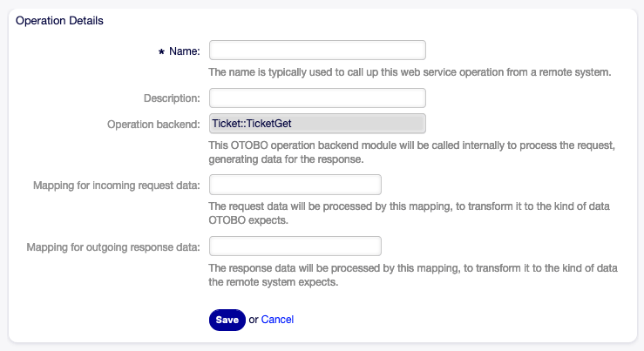
Task: Click the Name input field
Action: click(317, 51)
